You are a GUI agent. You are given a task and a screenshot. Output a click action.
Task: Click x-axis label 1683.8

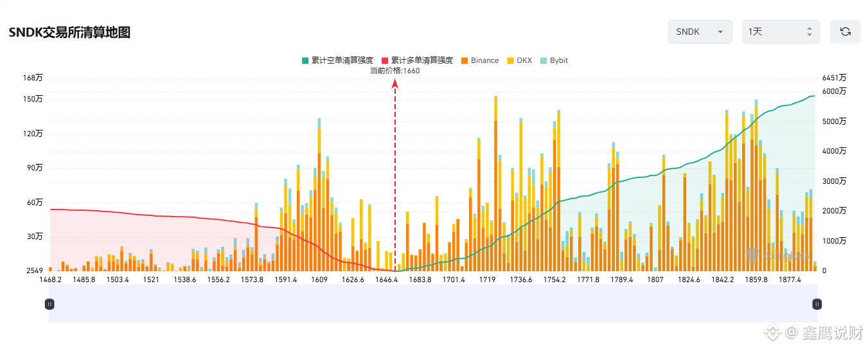coord(420,280)
